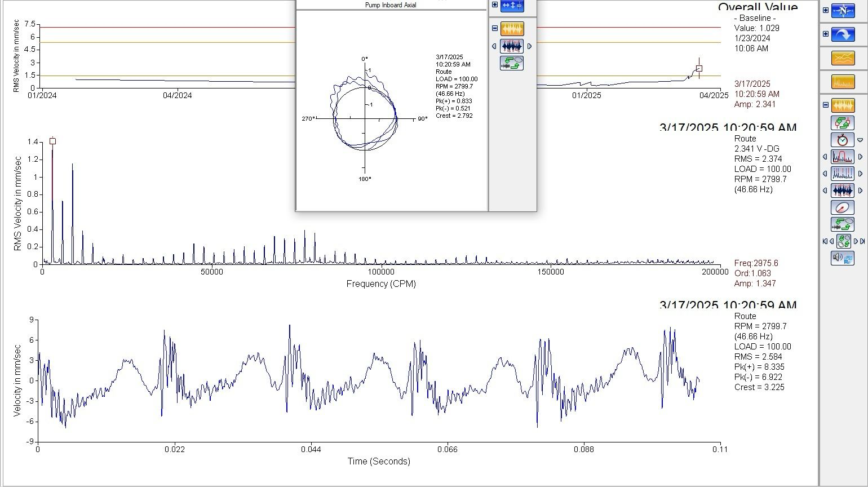Image resolution: width=868 pixels, height=487 pixels.
Task: Click the waveform to circular plot swap icon in right sidebar
Action: (843, 224)
